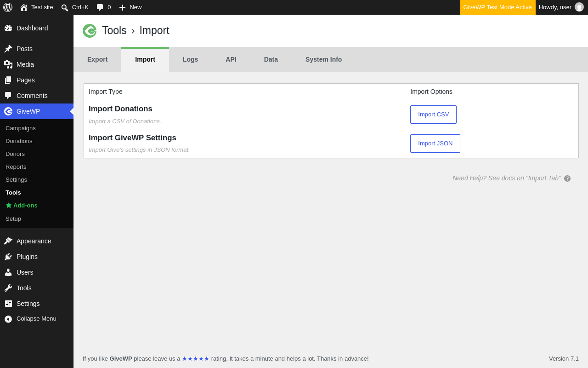Click the Tools breadcrumb text

click(114, 30)
